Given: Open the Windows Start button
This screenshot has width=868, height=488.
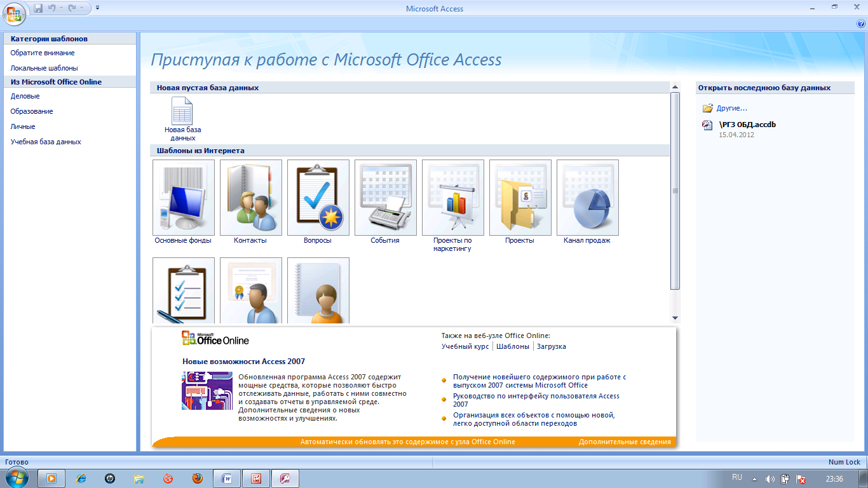Looking at the screenshot, I should (x=16, y=478).
